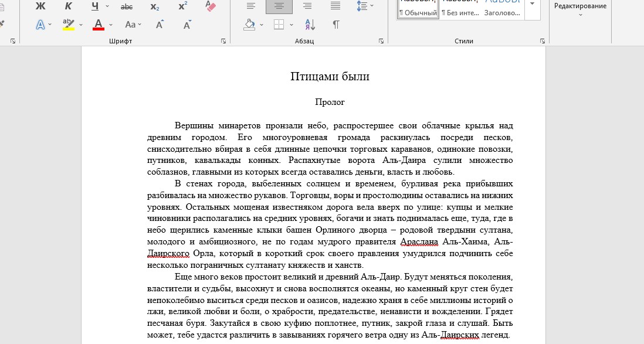Open clipboard group dialog launcher
The width and height of the screenshot is (644, 344).
point(13,41)
